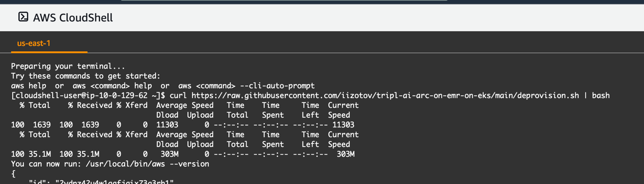Screen dimensions: 644x184
Task: Click the curl command word
Action: click(x=178, y=95)
